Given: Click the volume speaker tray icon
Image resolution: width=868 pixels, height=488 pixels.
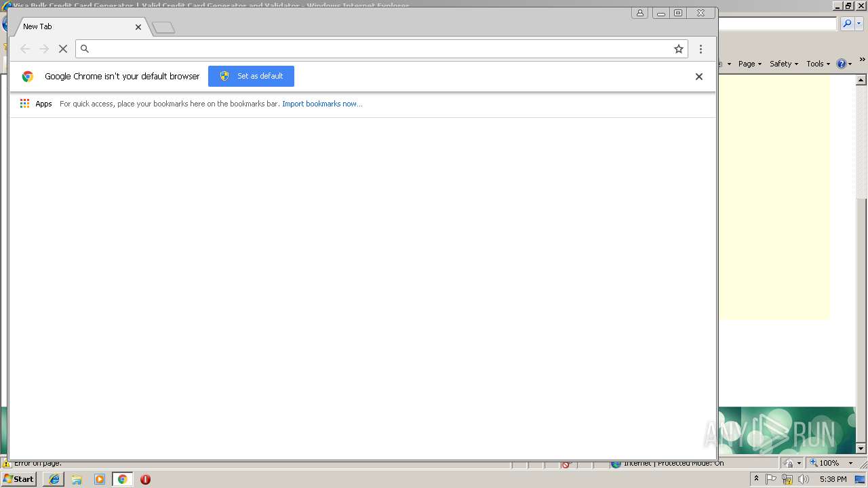Looking at the screenshot, I should point(804,479).
